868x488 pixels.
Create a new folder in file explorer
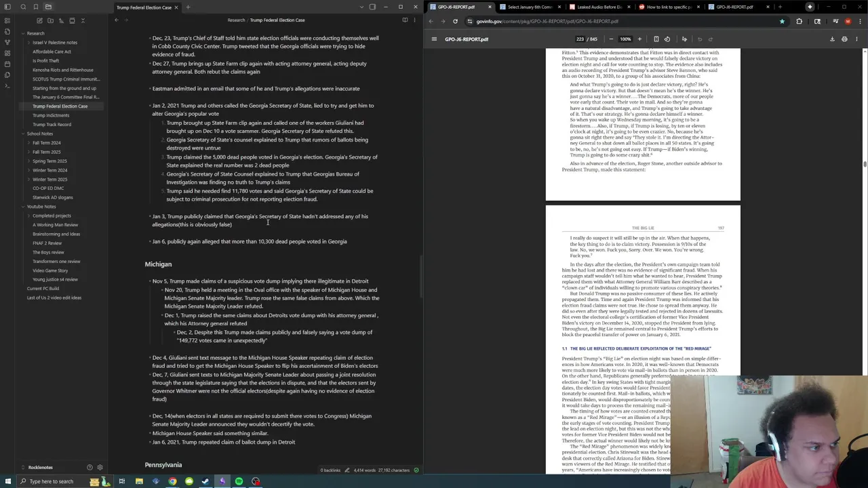[50, 20]
